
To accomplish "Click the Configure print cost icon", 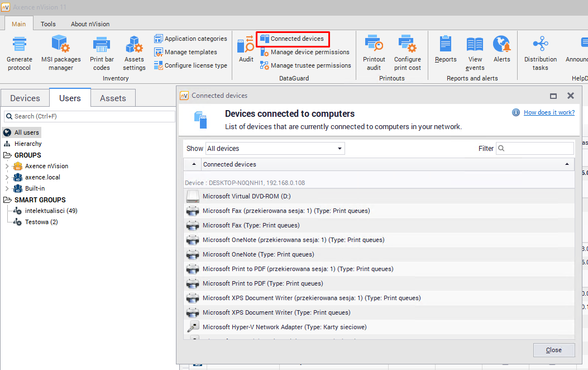I will click(408, 45).
